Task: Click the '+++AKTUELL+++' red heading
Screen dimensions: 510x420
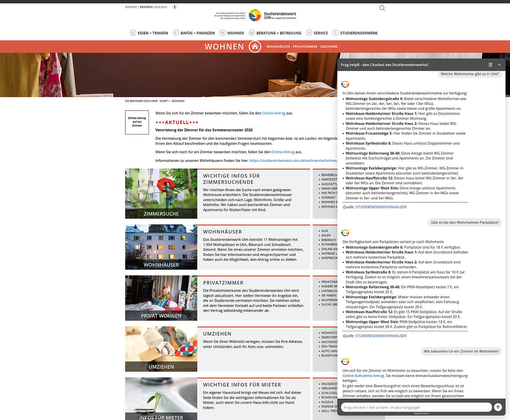Action: (177, 123)
